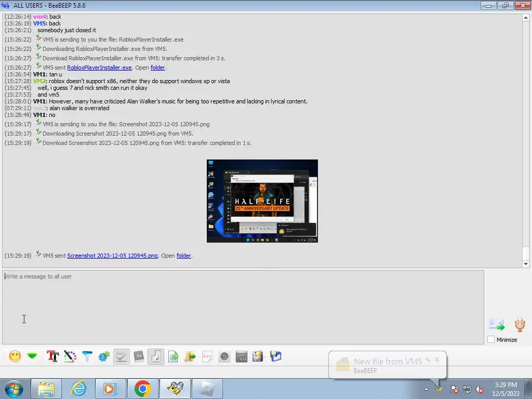Open folder link after the screenshot file
This screenshot has width=532, height=399.
tap(183, 256)
